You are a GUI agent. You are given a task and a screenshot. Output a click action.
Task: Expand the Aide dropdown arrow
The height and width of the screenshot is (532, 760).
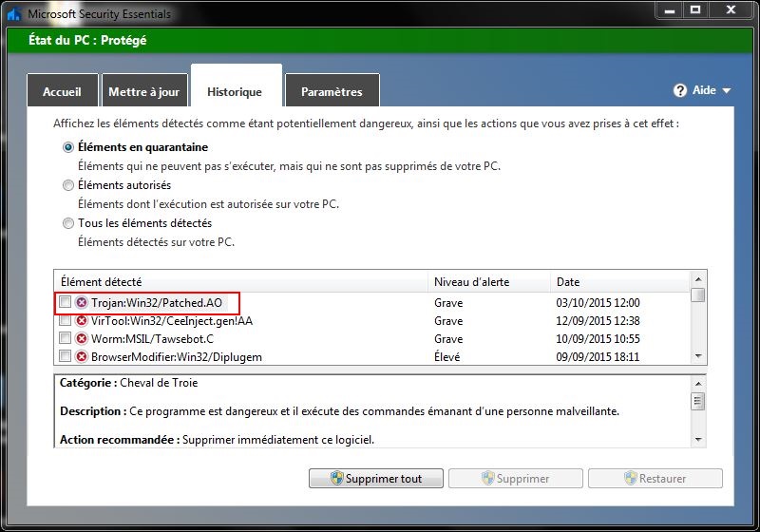coord(727,91)
